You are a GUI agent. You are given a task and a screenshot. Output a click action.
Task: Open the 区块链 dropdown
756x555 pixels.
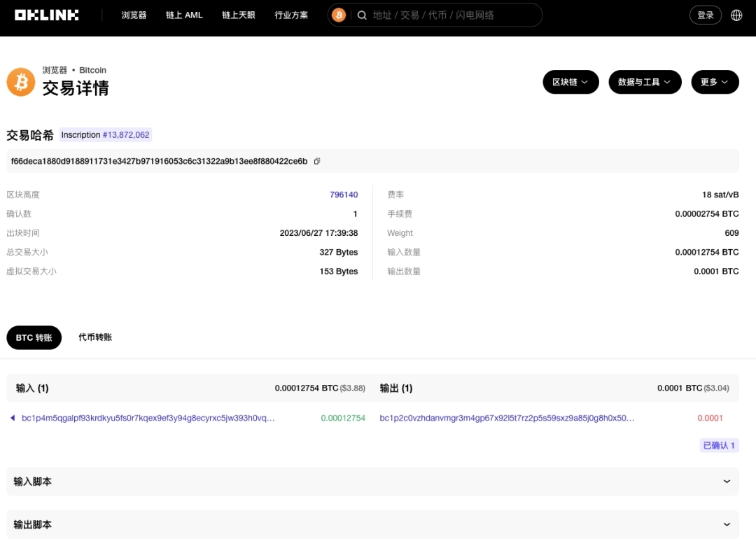click(x=570, y=82)
